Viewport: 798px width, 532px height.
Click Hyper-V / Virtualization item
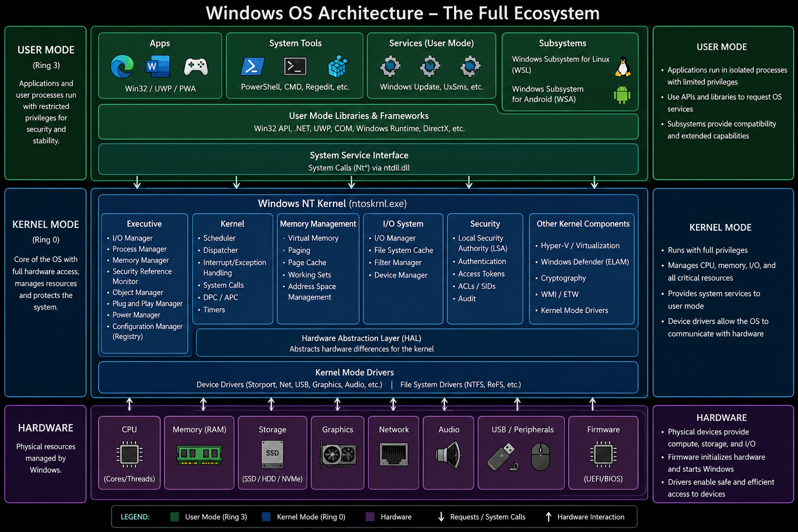coord(580,246)
